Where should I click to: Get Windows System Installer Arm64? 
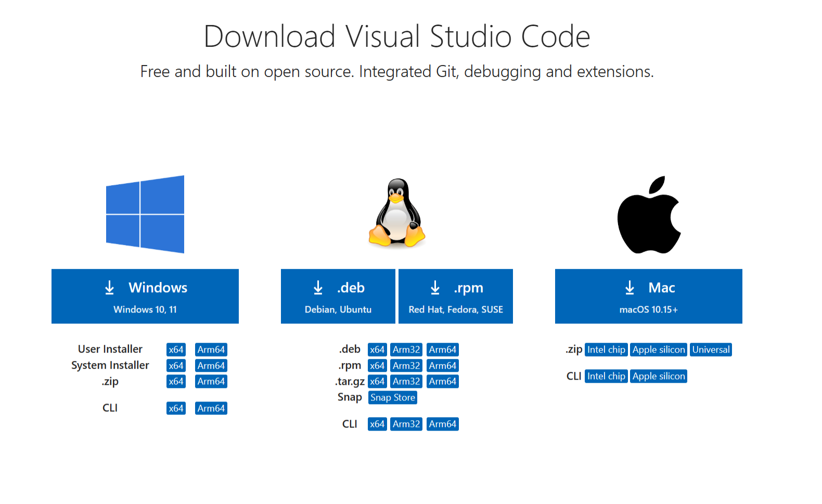211,366
